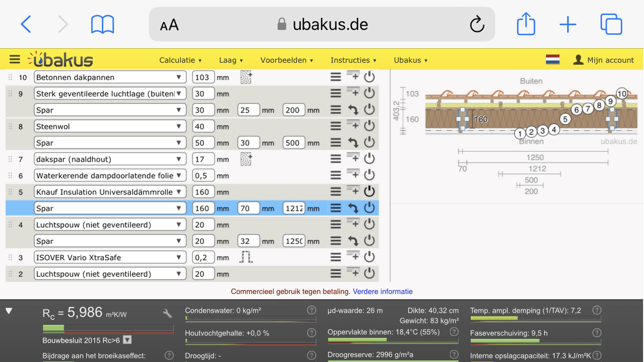Open the hamburger sidebar menu

(x=15, y=59)
